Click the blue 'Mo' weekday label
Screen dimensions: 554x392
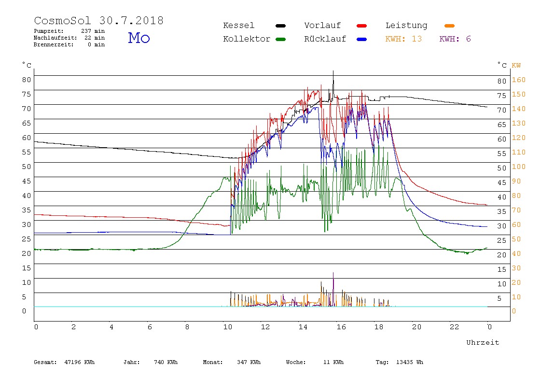coord(139,38)
